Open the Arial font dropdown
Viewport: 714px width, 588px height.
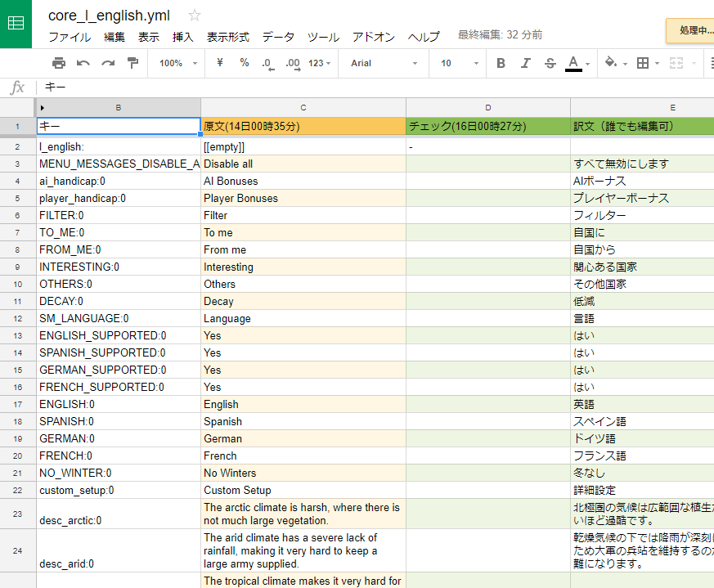coord(384,63)
